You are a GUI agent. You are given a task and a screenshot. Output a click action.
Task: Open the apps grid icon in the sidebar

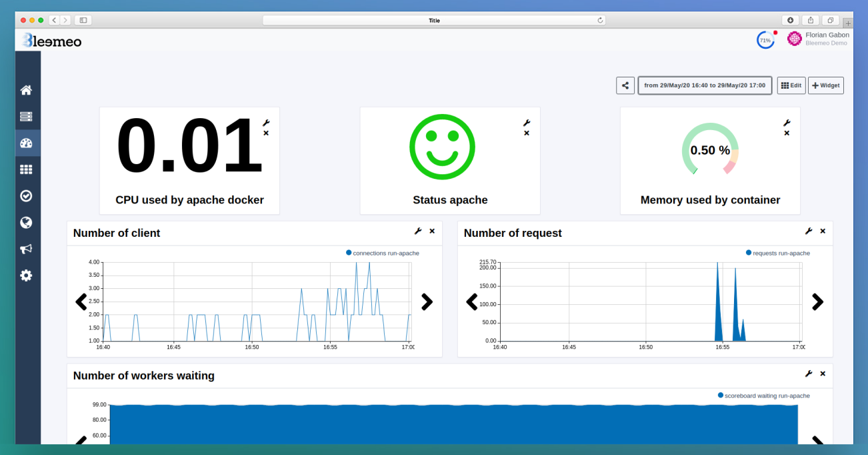[26, 169]
